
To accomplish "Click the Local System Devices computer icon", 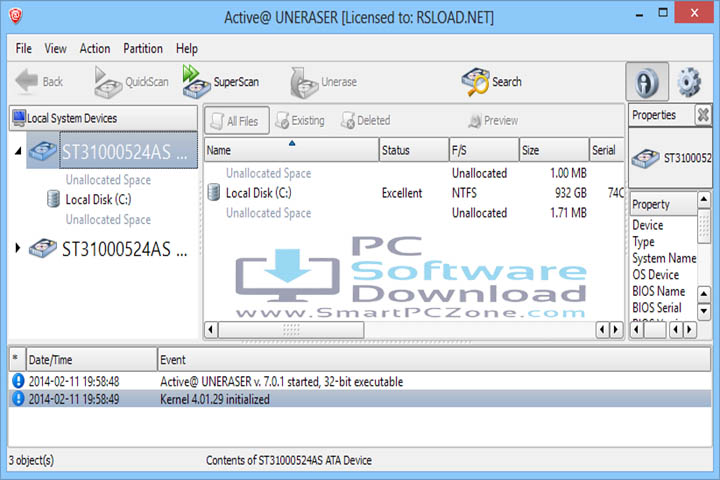I will tap(19, 118).
